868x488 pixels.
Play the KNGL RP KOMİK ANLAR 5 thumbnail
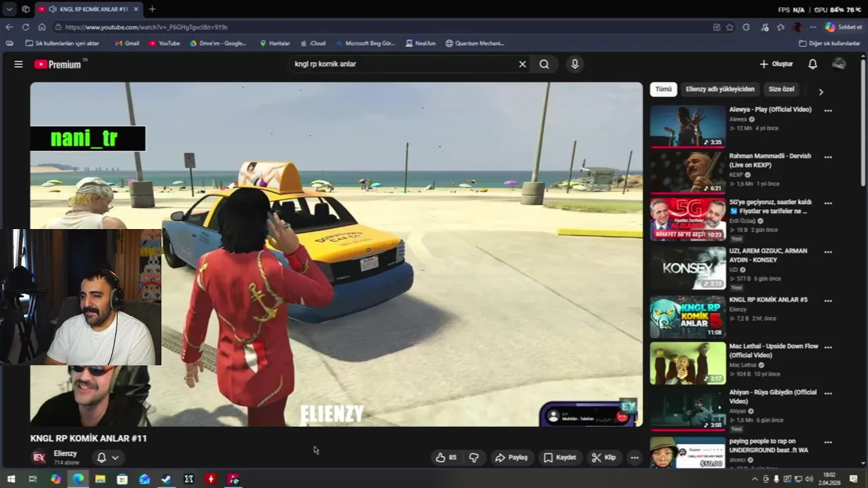[x=688, y=317]
